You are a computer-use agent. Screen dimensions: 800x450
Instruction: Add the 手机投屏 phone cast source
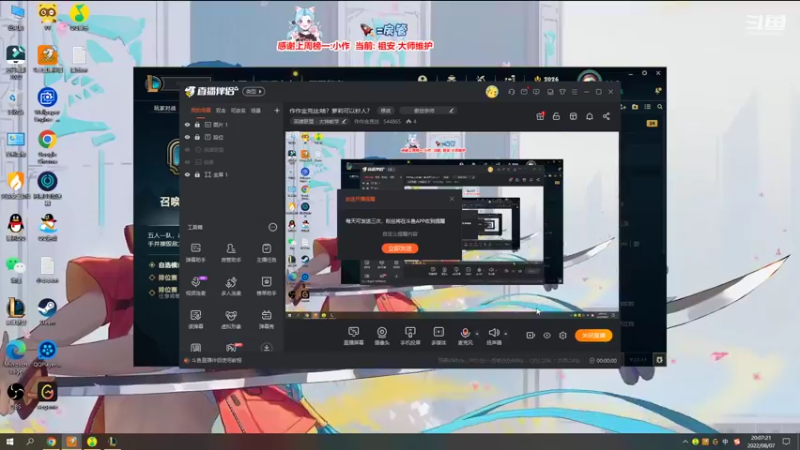point(410,336)
